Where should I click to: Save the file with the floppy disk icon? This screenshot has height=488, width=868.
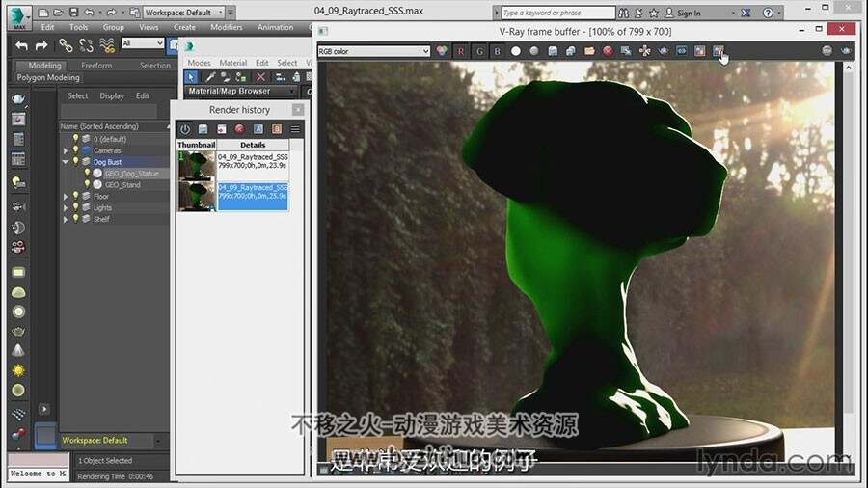pos(73,13)
